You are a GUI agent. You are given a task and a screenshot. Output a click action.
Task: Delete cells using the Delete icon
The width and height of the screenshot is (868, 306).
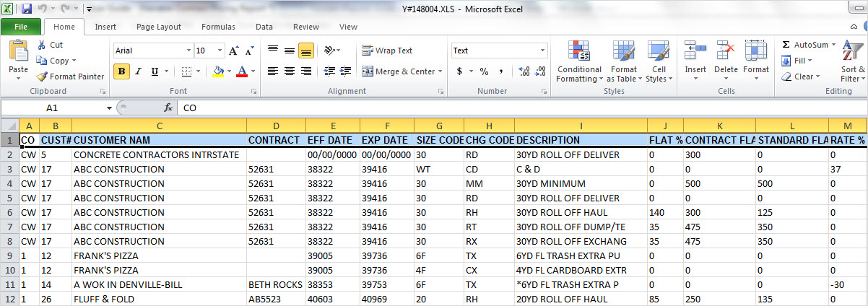tap(726, 52)
